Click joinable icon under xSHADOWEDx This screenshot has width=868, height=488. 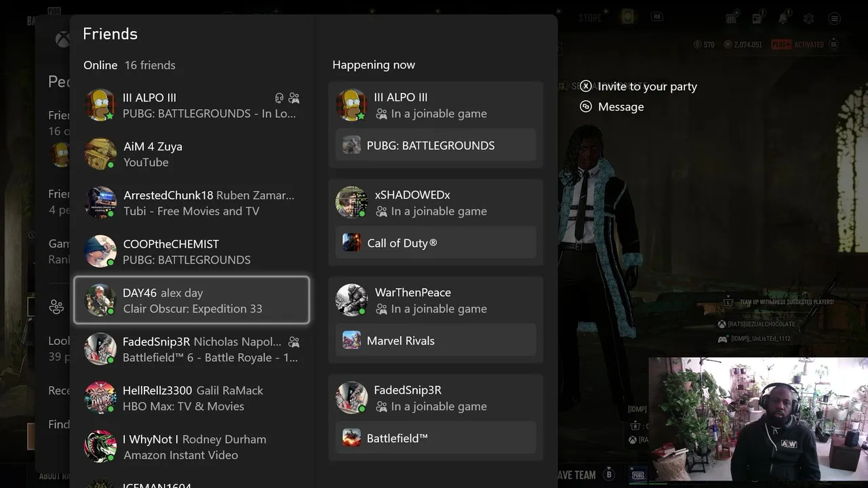[381, 211]
